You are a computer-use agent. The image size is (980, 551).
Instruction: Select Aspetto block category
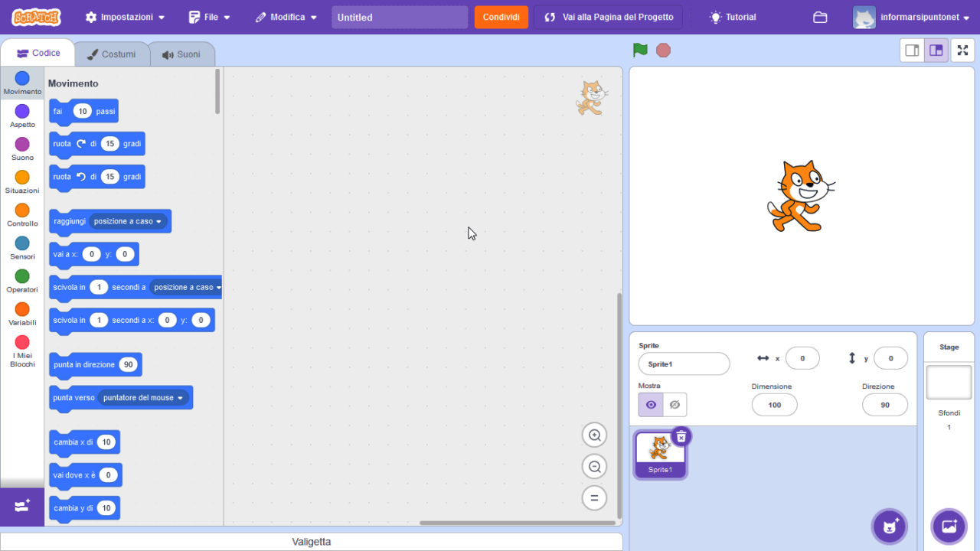click(22, 116)
